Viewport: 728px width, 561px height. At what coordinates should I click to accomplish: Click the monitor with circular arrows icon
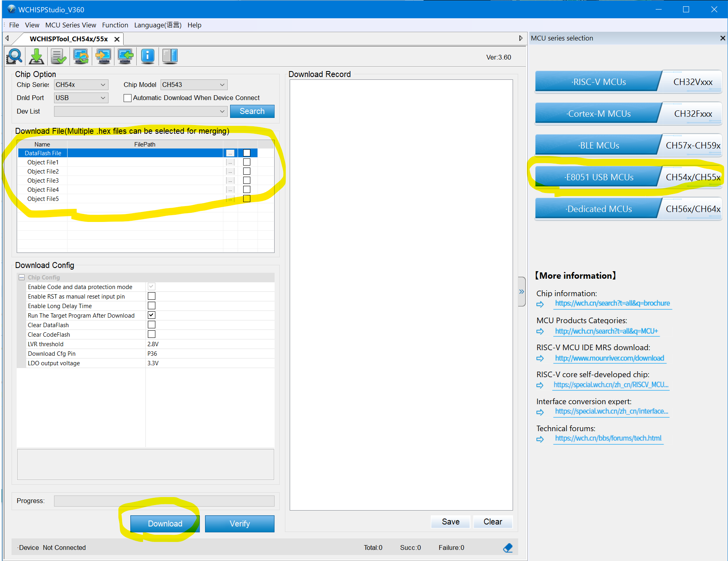[81, 56]
